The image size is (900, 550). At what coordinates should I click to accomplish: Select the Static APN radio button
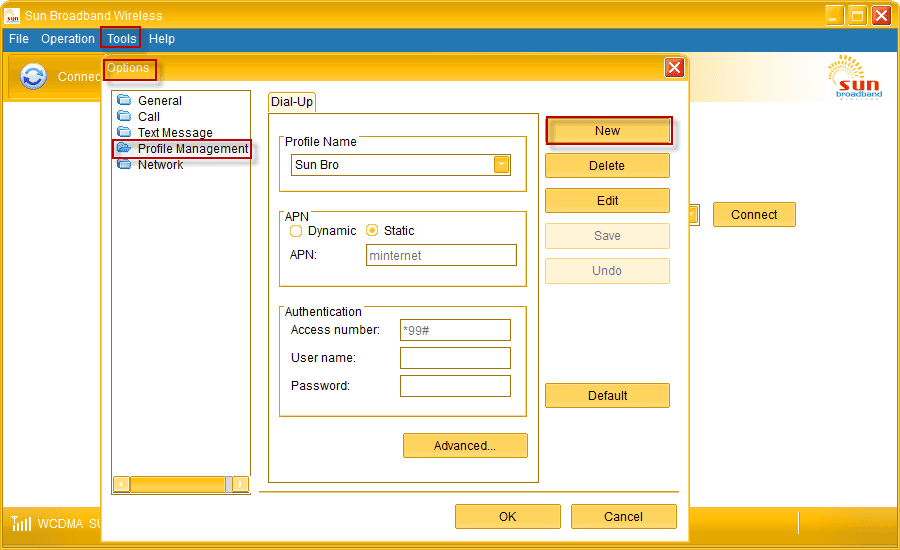pos(372,231)
